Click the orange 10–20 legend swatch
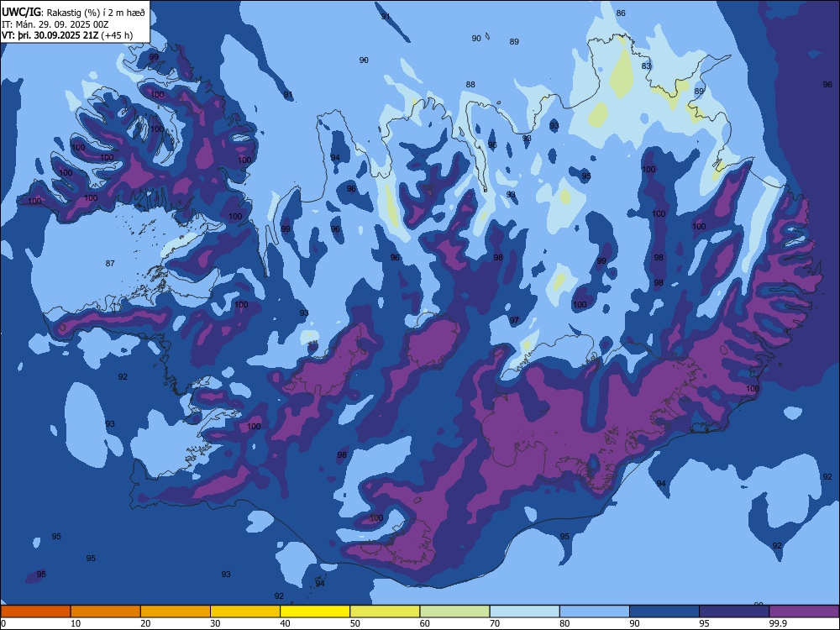 (x=106, y=612)
